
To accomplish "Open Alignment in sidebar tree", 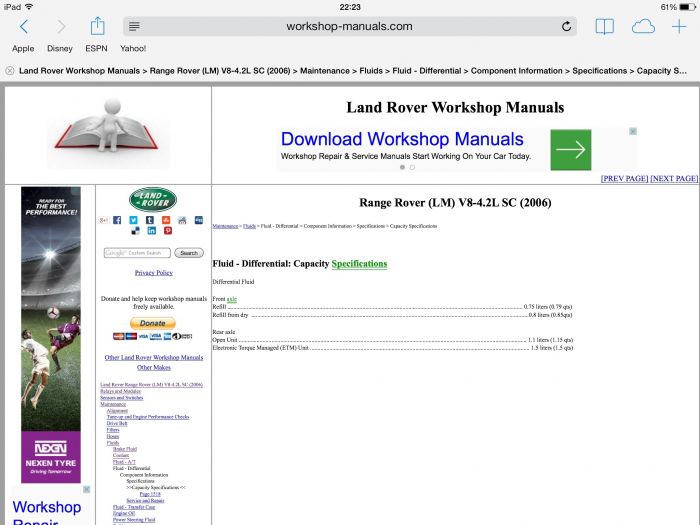I will 117,410.
